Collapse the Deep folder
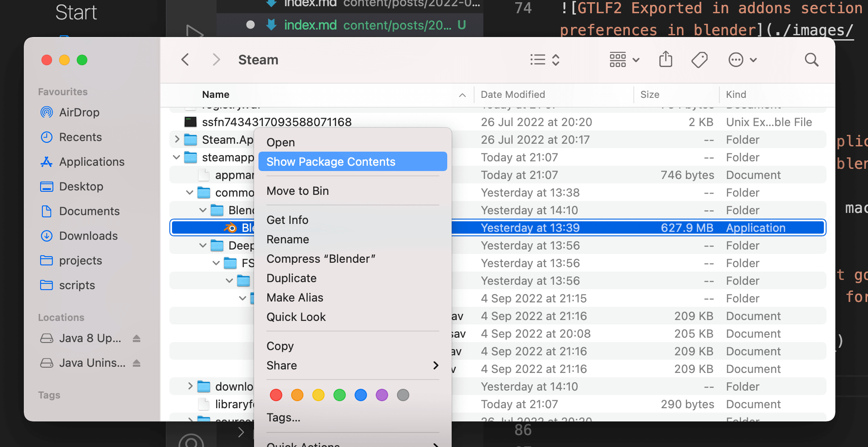This screenshot has width=868, height=447. pos(203,245)
